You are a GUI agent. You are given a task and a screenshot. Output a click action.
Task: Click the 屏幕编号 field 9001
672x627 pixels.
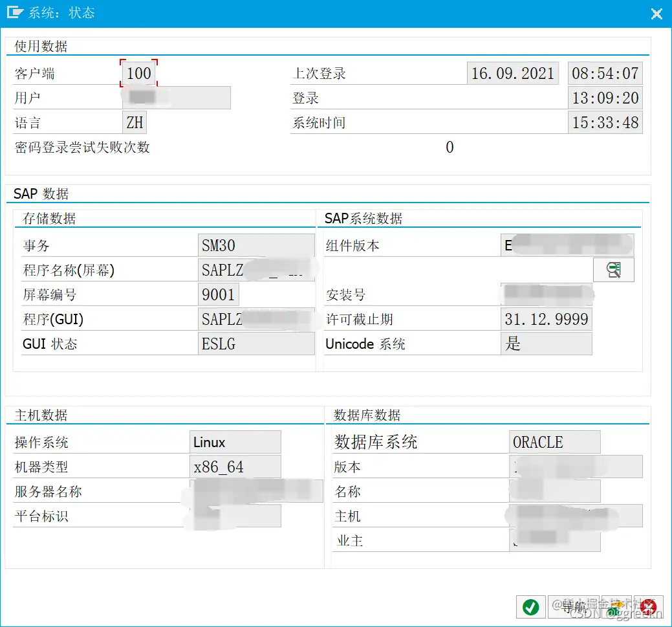219,294
